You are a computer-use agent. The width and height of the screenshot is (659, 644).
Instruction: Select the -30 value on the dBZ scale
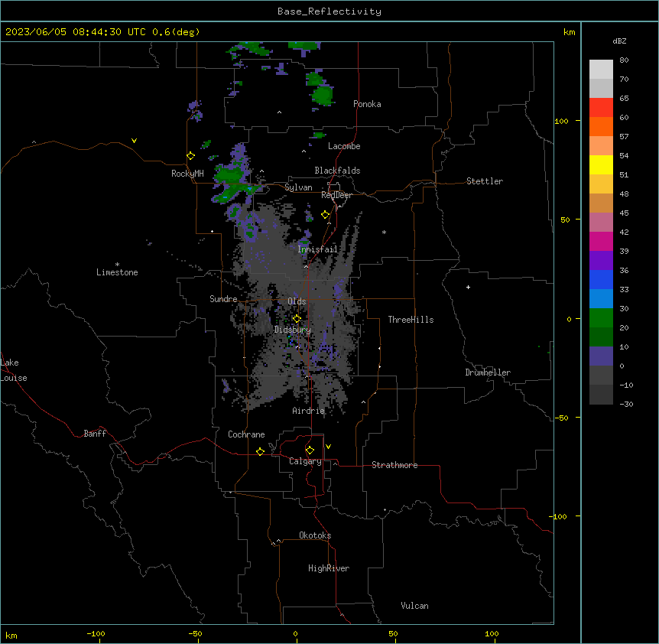(x=626, y=404)
